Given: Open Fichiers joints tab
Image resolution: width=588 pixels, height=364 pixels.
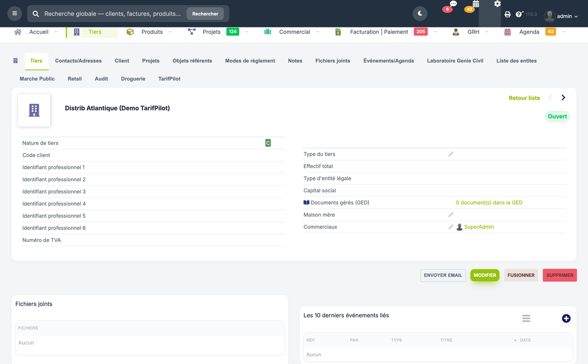Looking at the screenshot, I should point(333,61).
